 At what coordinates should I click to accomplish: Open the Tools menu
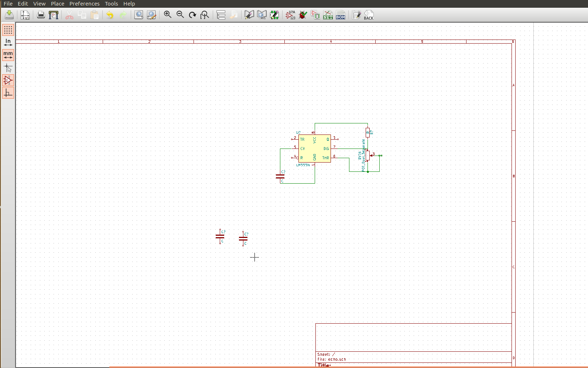coord(112,3)
